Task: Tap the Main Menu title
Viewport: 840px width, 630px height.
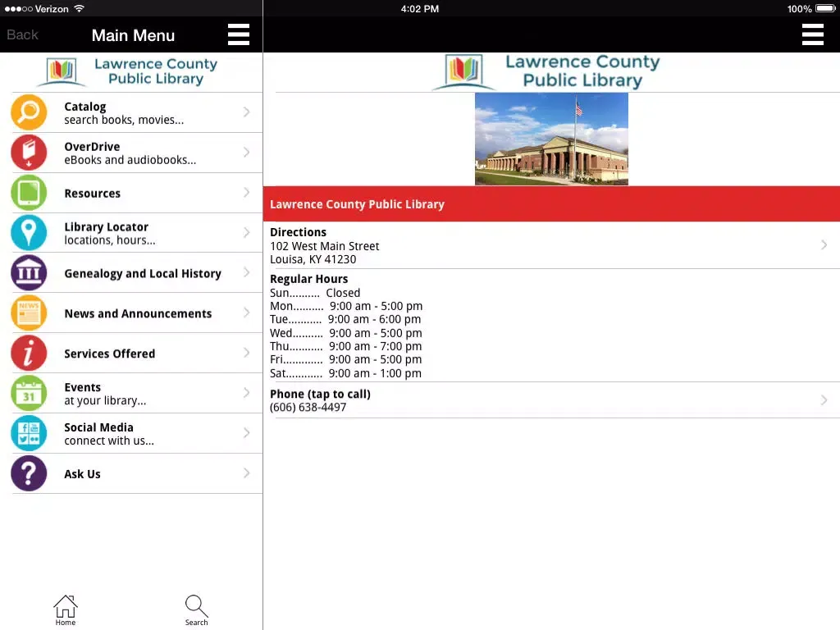Action: click(x=133, y=35)
